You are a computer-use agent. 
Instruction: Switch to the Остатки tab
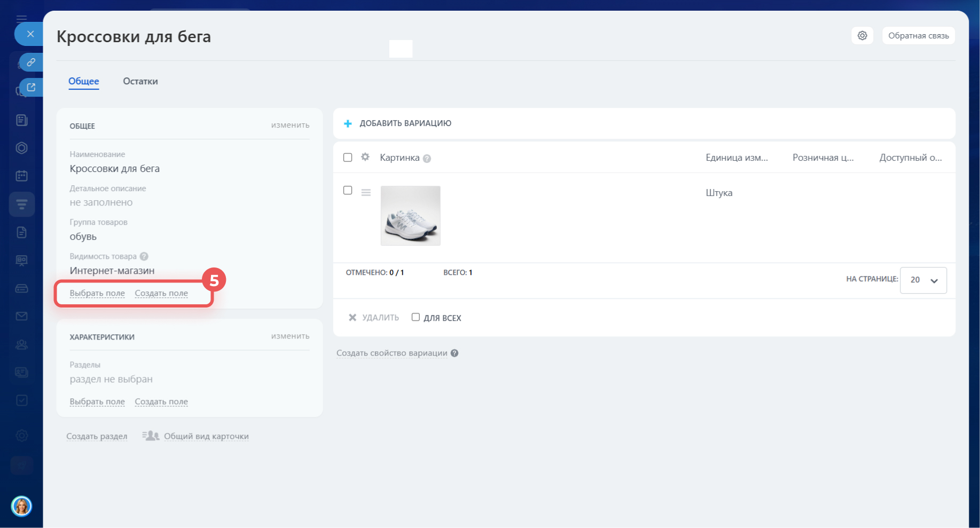(x=140, y=81)
